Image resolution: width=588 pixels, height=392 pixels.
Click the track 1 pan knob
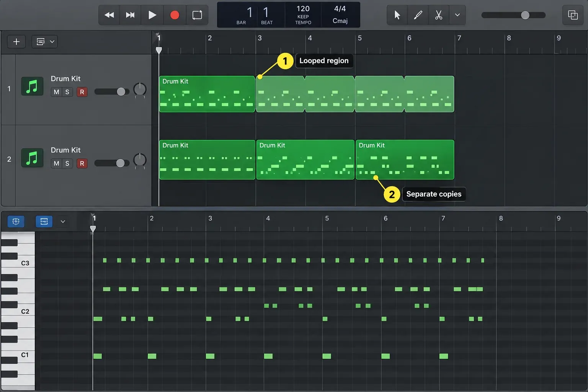140,89
